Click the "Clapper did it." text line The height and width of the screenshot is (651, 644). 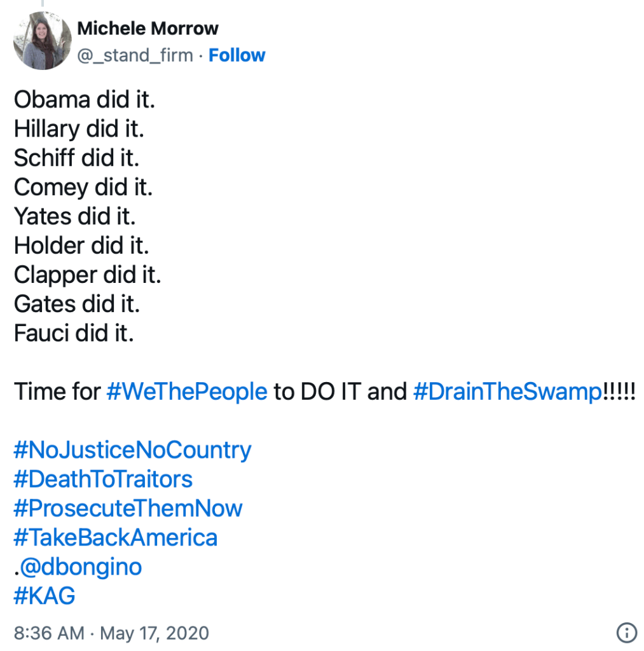click(x=88, y=275)
